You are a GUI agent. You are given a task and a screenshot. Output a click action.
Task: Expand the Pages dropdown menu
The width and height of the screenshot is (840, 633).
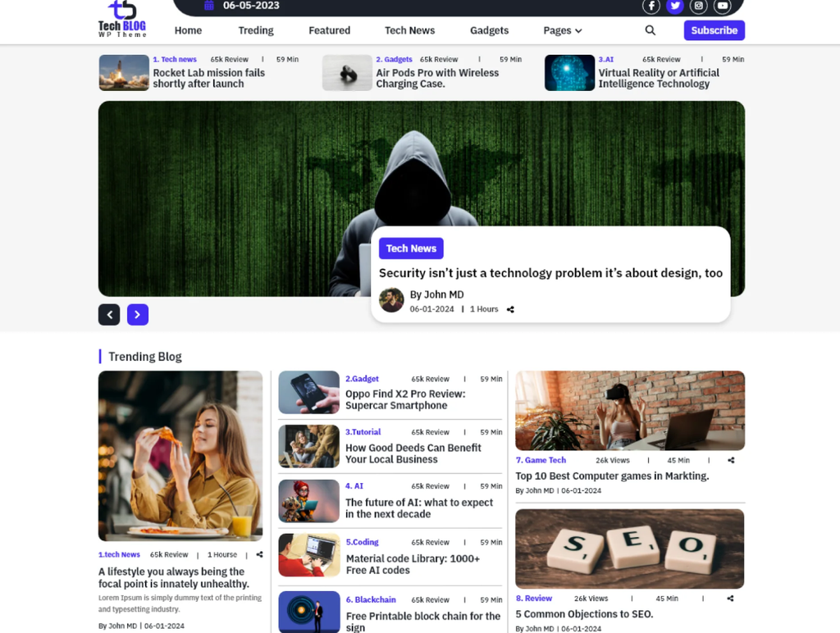point(563,30)
